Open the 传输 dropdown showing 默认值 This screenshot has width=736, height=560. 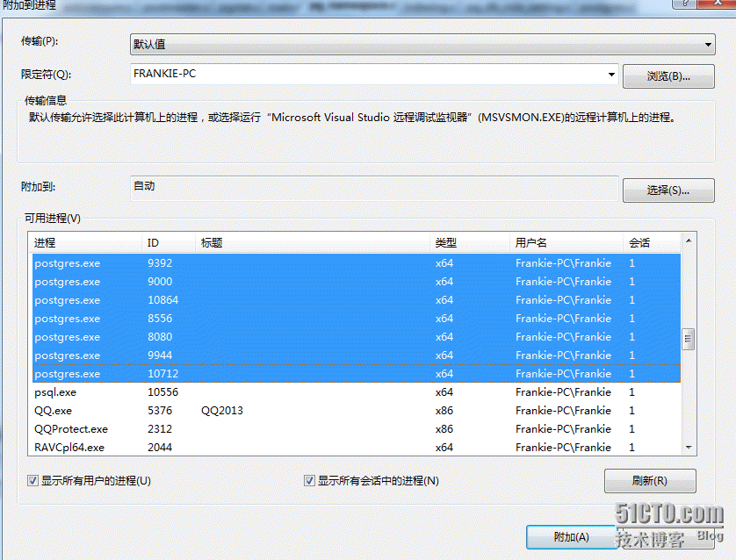point(422,45)
